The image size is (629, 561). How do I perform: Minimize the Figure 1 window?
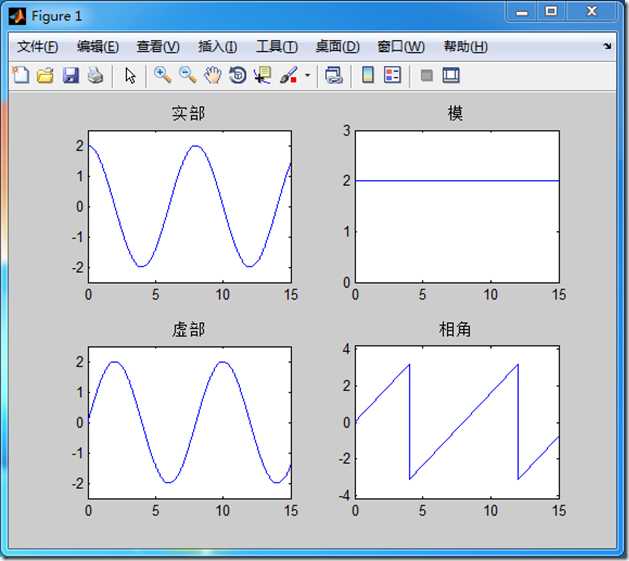[x=522, y=12]
